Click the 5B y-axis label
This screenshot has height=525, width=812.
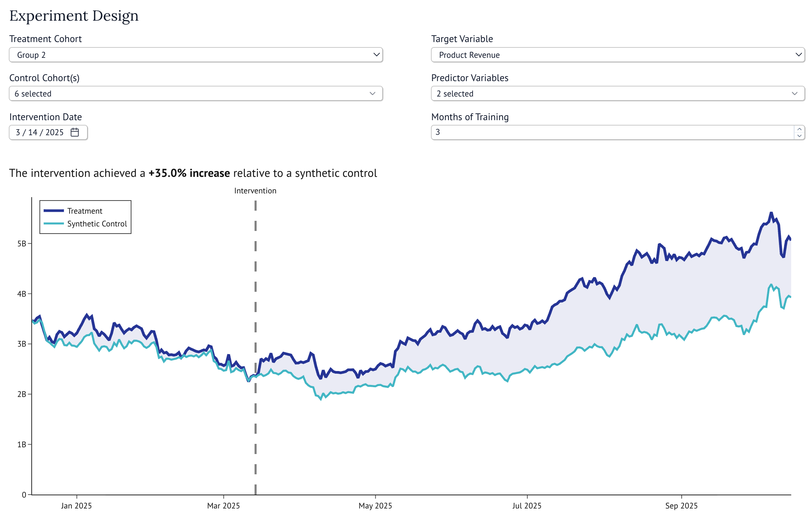tap(22, 243)
